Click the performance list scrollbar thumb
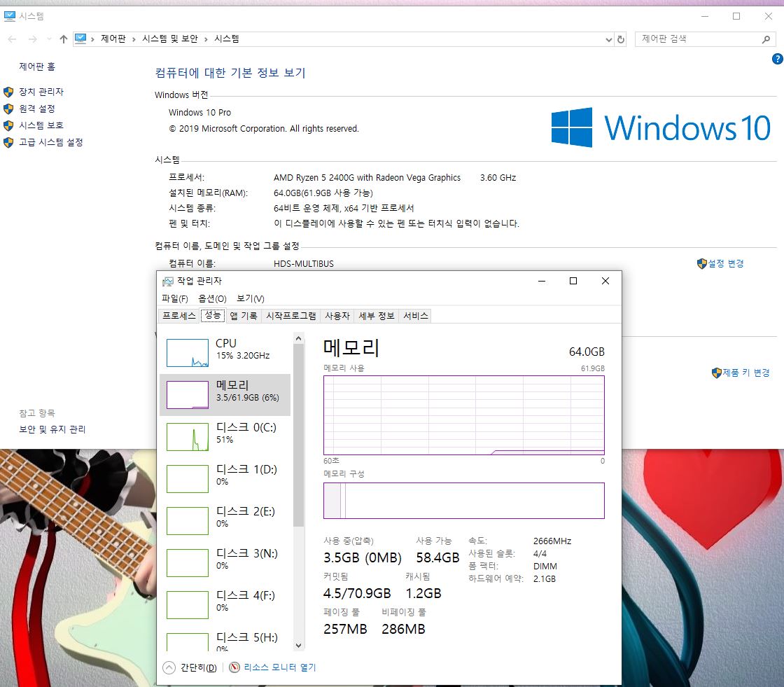784x687 pixels. (298, 436)
